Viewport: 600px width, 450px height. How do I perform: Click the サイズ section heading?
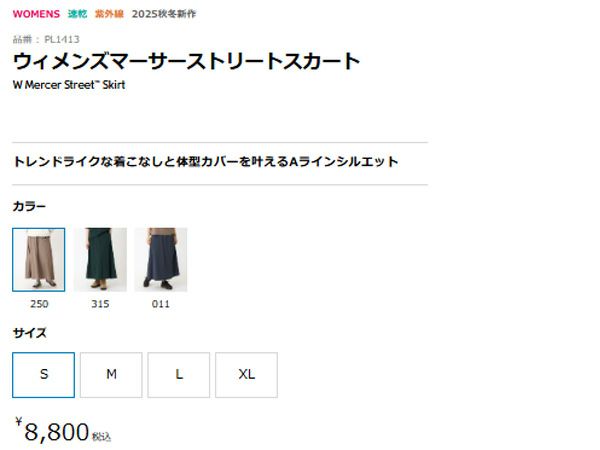[x=29, y=333]
